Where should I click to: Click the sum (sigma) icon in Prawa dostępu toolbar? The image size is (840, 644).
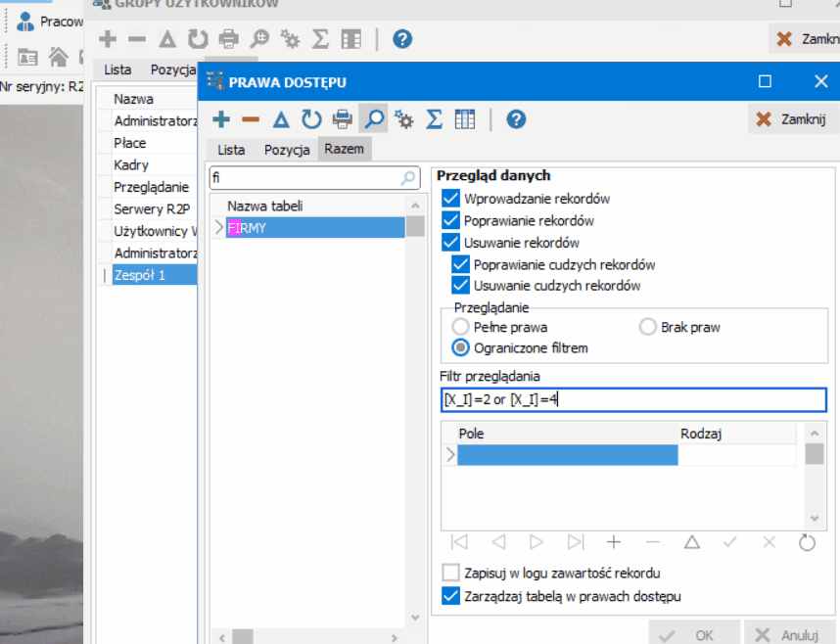point(434,119)
